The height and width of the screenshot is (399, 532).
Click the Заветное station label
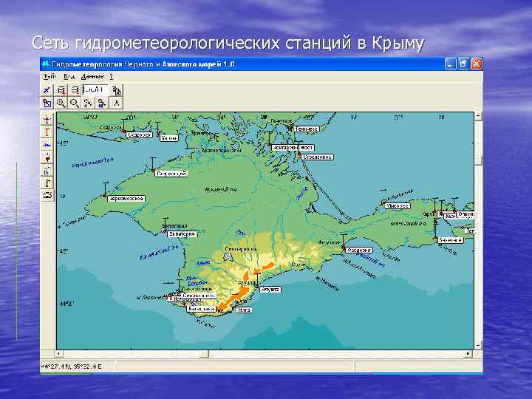[x=450, y=240]
